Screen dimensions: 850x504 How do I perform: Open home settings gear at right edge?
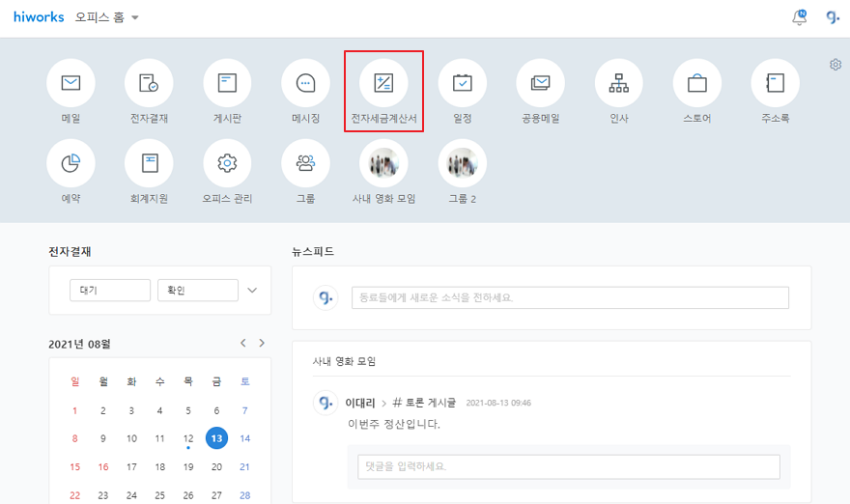[x=836, y=65]
